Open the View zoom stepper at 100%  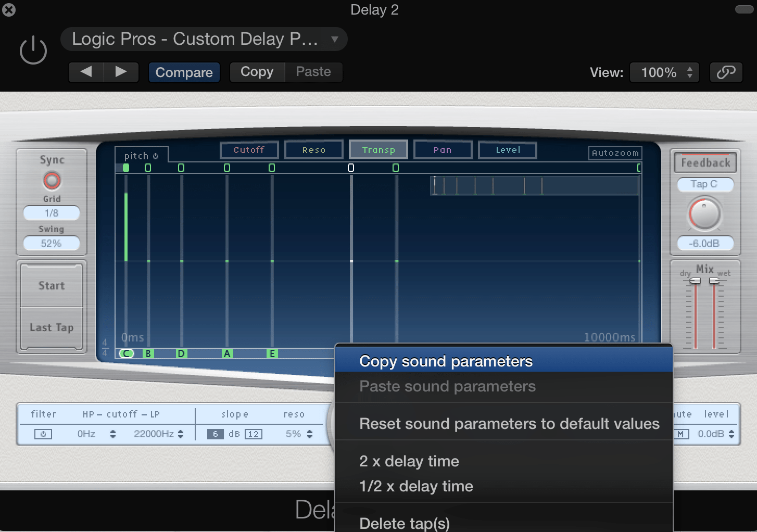point(664,72)
